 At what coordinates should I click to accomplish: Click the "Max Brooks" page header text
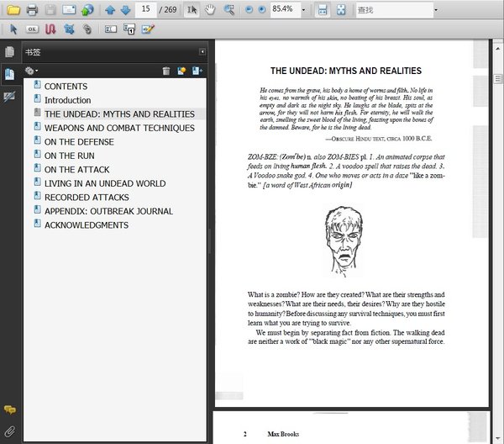(283, 434)
